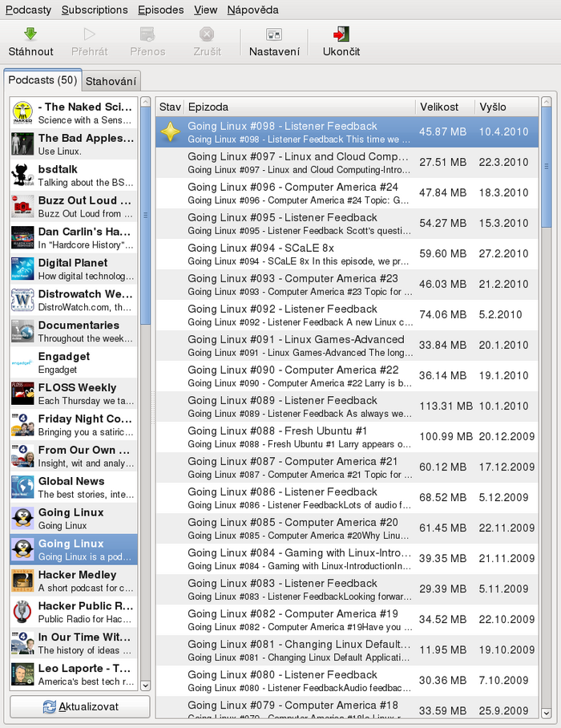Open Nastavení settings from the toolbar

[274, 34]
